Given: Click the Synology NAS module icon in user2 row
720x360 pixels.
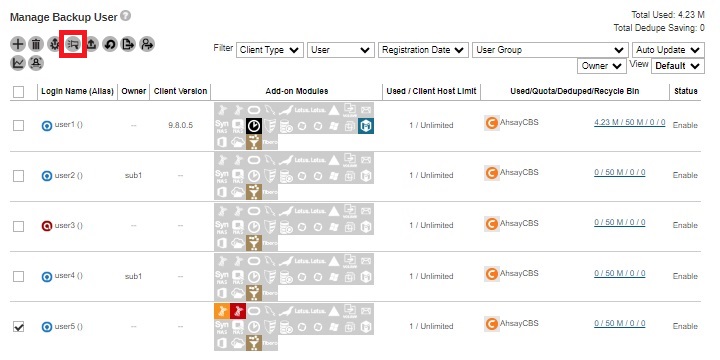Looking at the screenshot, I should point(222,176).
